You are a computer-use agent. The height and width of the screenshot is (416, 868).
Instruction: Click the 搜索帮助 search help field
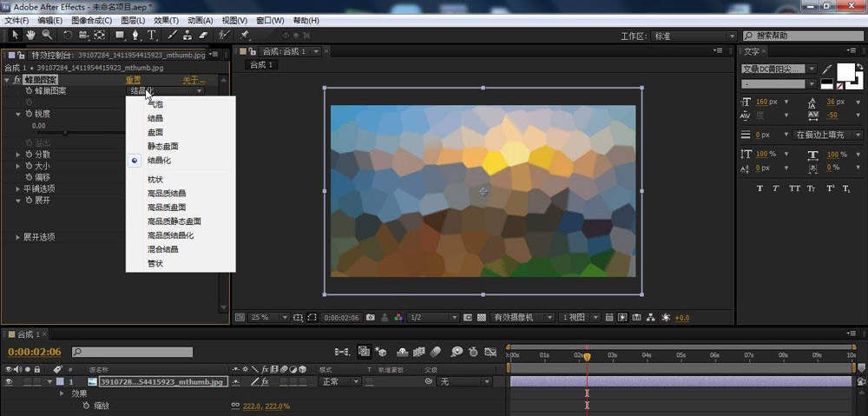[804, 36]
